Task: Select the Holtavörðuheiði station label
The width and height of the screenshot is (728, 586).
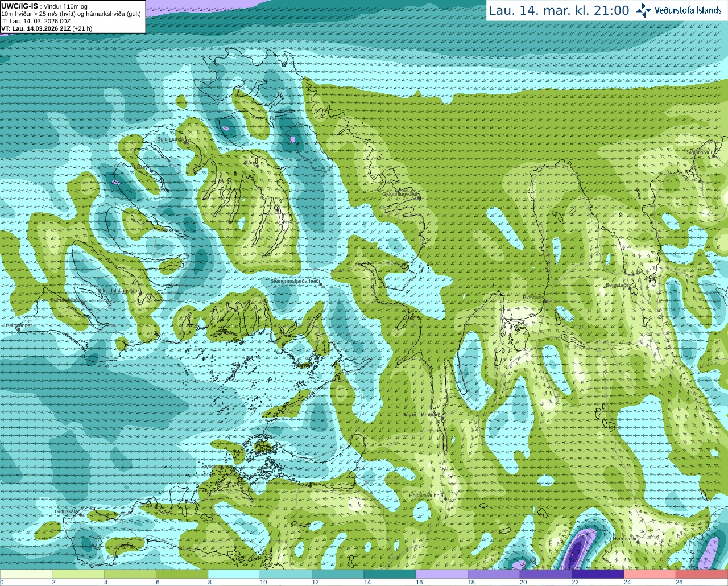Action: pos(427,496)
